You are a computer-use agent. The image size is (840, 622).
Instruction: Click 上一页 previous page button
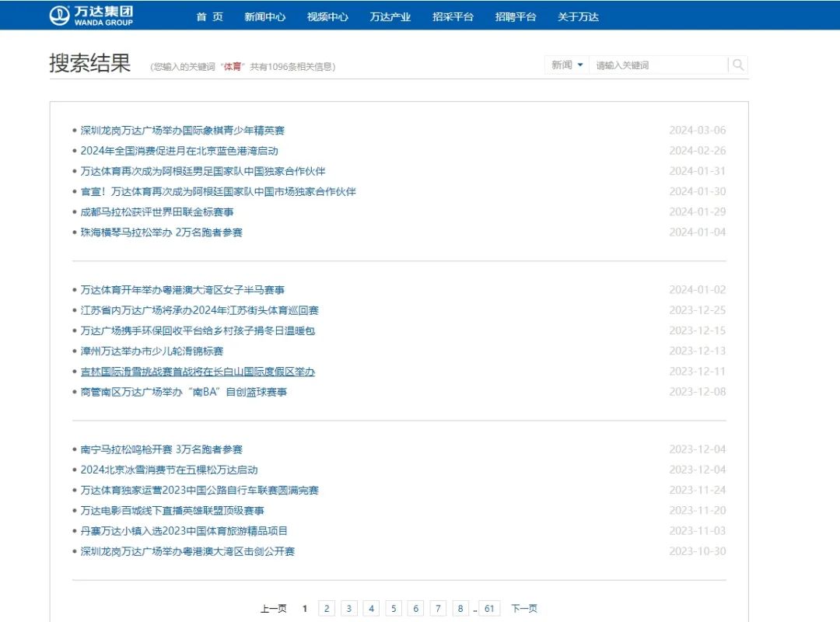click(x=273, y=609)
